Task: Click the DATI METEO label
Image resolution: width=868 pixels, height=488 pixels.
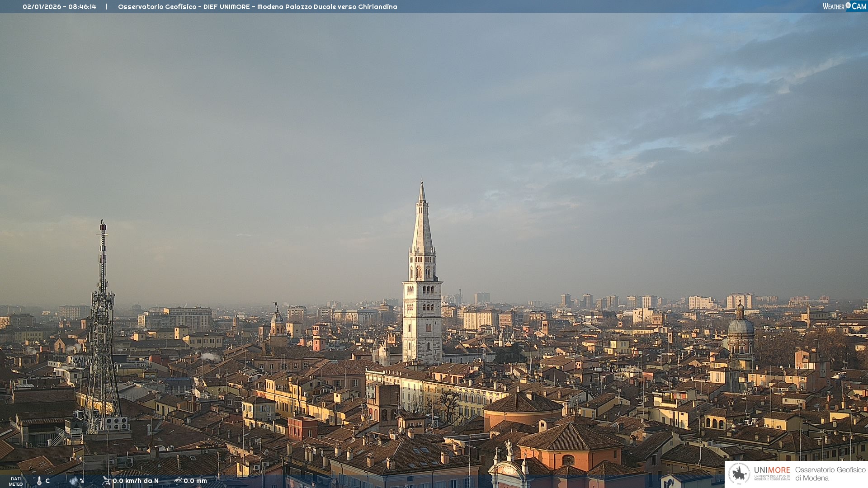Action: (x=16, y=481)
